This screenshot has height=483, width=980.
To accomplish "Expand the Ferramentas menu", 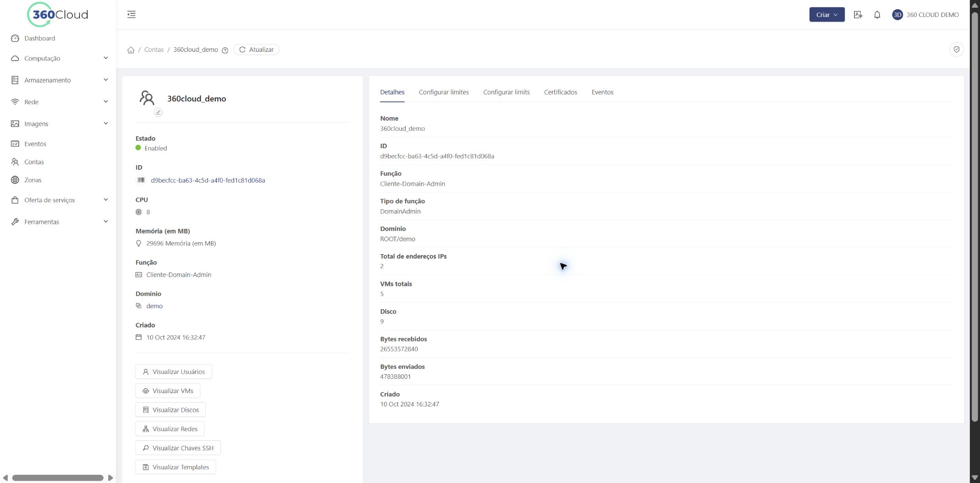I will 59,222.
